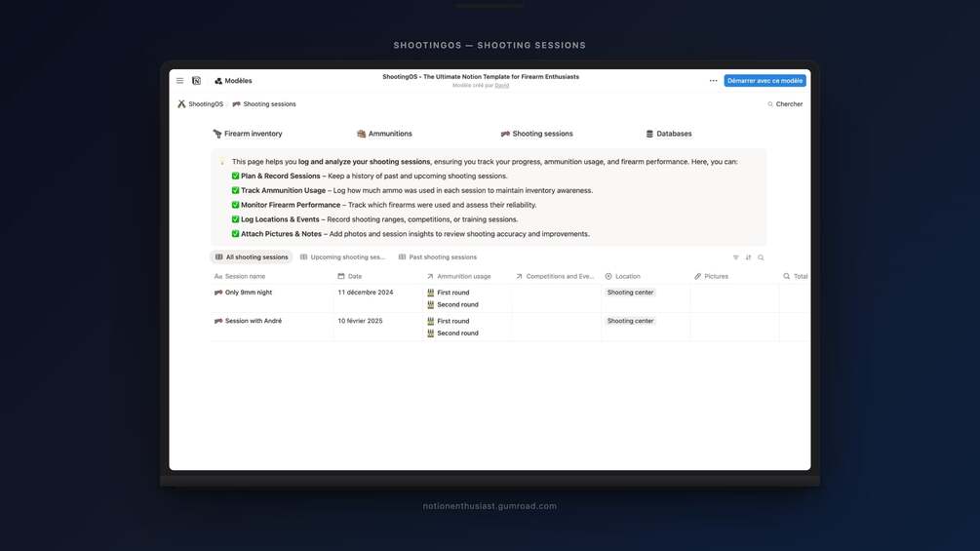
Task: Click the Firearm inventory gun icon
Action: point(216,134)
